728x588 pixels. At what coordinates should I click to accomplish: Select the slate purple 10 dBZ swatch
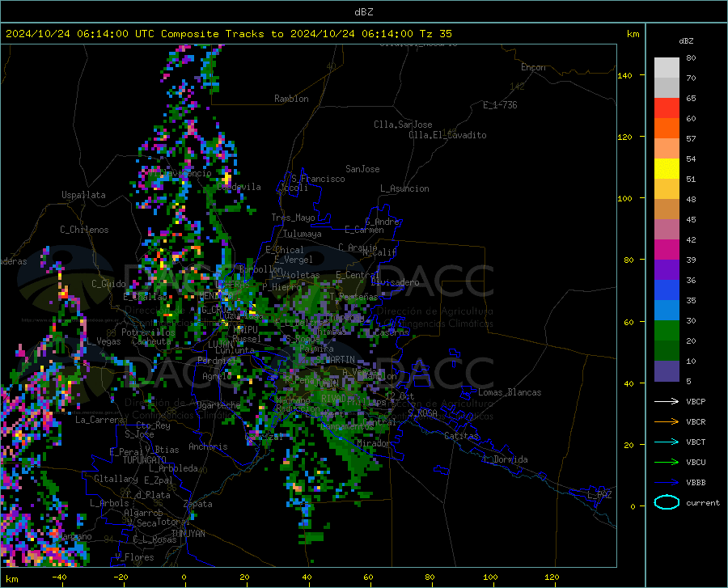click(x=667, y=371)
